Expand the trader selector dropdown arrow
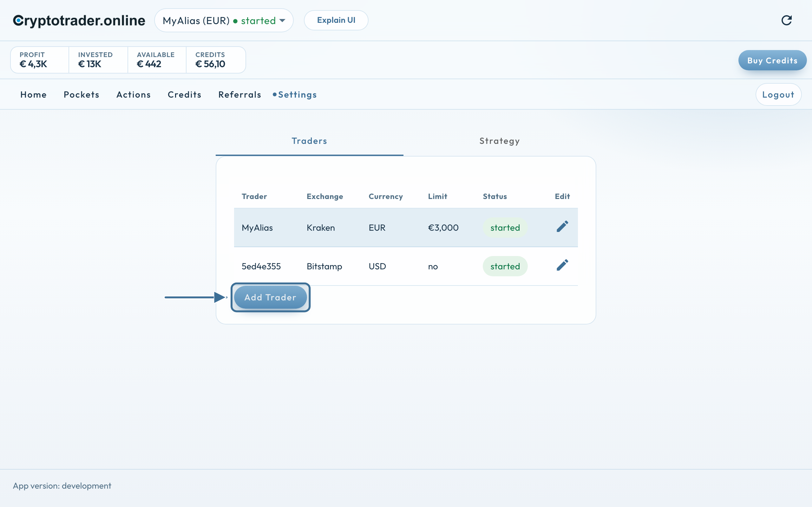 coord(283,21)
